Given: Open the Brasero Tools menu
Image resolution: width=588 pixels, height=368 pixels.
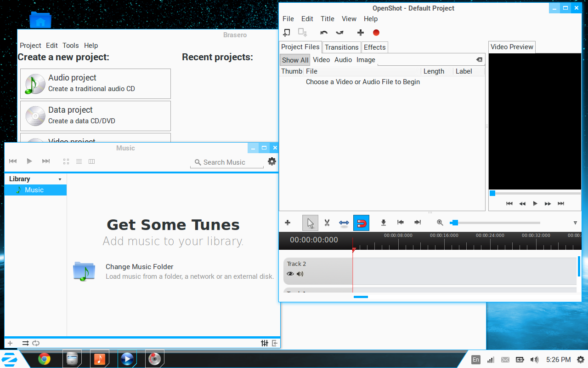Looking at the screenshot, I should click(x=71, y=46).
